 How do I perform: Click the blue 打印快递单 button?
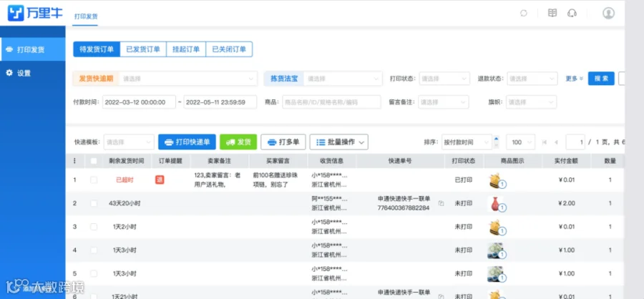187,142
